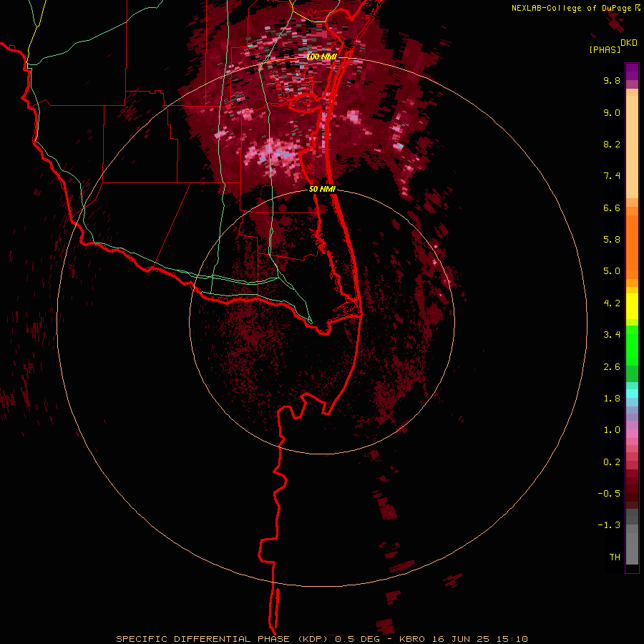Screen dimensions: 644x644
Task: Select the cyan band on the color scale
Action: [632, 394]
